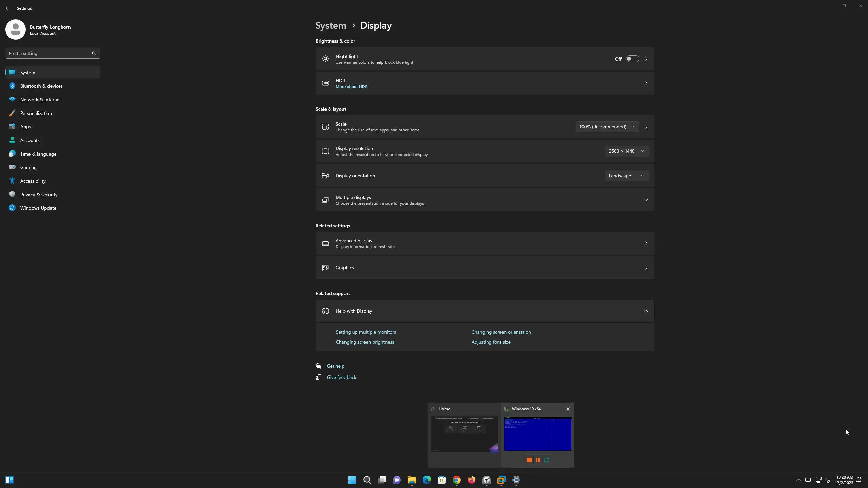Click the More about HDR link
The width and height of the screenshot is (868, 488).
(351, 87)
